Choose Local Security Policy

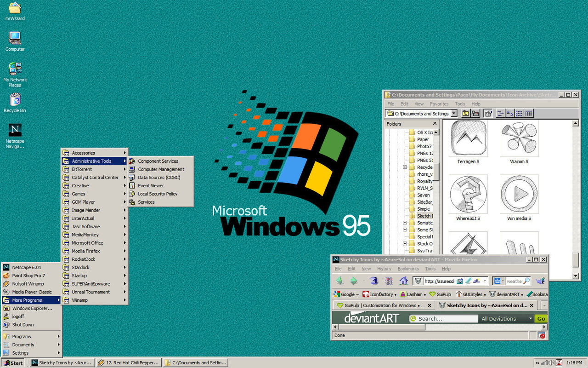point(161,194)
